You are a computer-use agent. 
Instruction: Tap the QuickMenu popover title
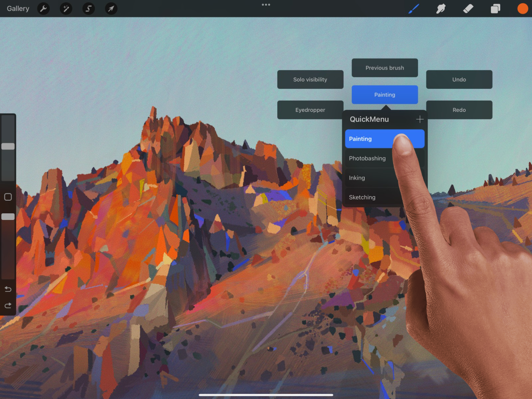pos(369,119)
